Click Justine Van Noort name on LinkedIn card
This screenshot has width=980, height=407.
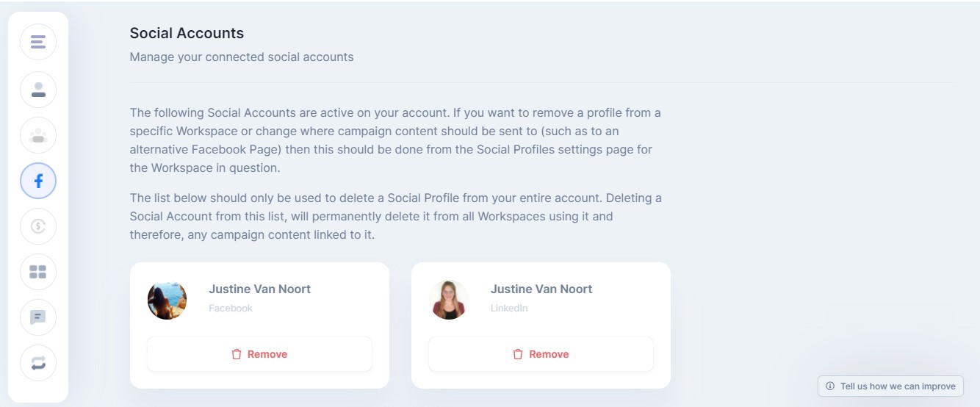click(541, 289)
